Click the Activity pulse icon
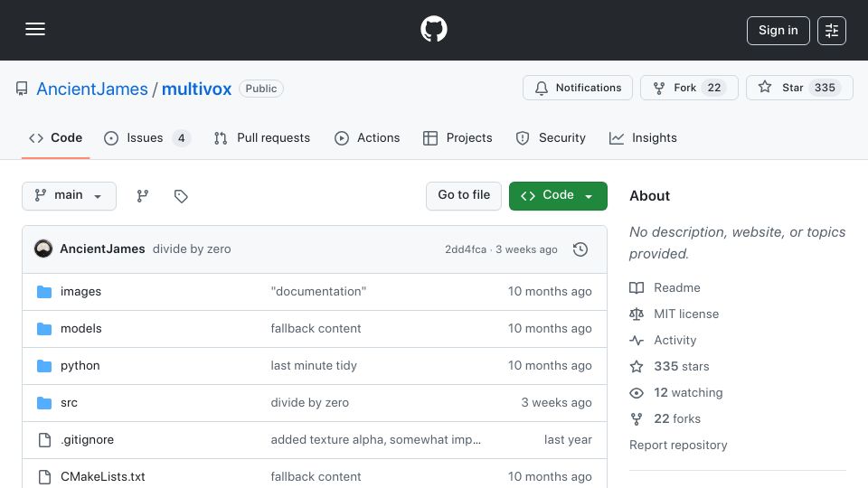This screenshot has height=488, width=868. point(637,341)
